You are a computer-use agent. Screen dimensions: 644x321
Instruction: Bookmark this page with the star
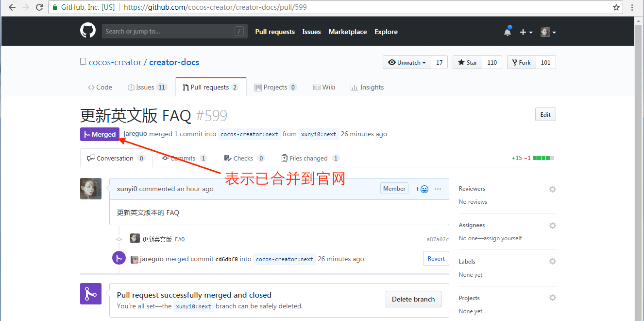tap(616, 7)
